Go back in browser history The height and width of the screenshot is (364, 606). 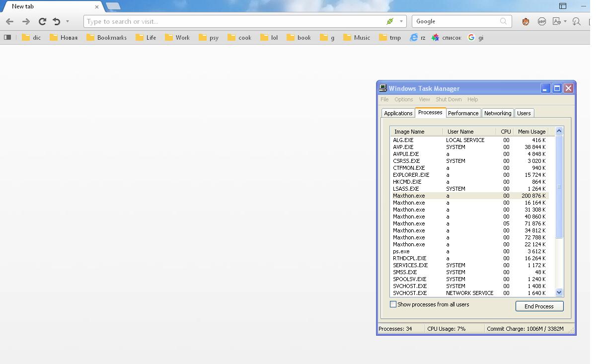coord(9,21)
